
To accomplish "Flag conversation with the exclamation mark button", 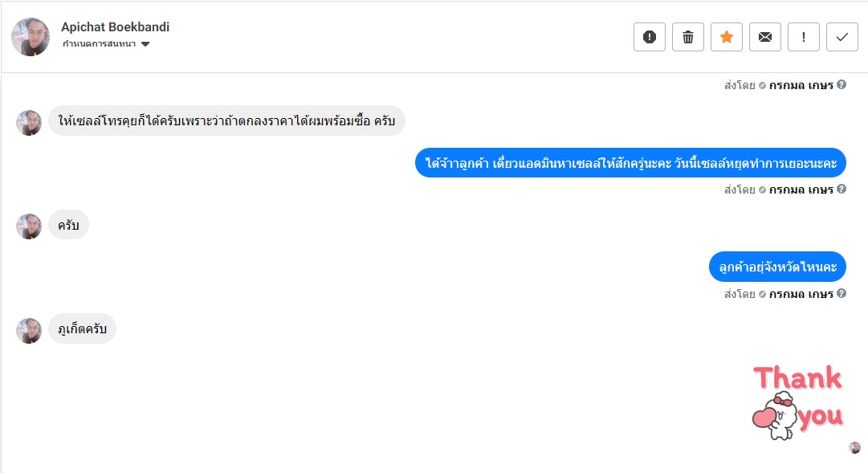I will click(803, 37).
